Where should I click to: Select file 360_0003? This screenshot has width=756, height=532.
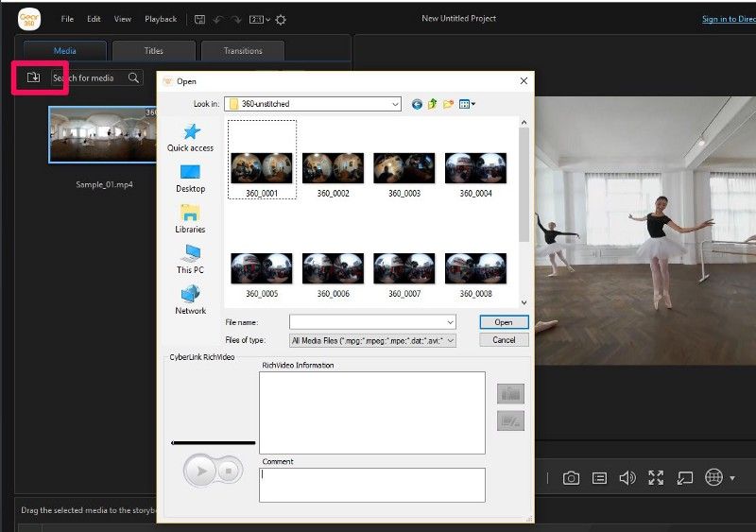tap(404, 175)
